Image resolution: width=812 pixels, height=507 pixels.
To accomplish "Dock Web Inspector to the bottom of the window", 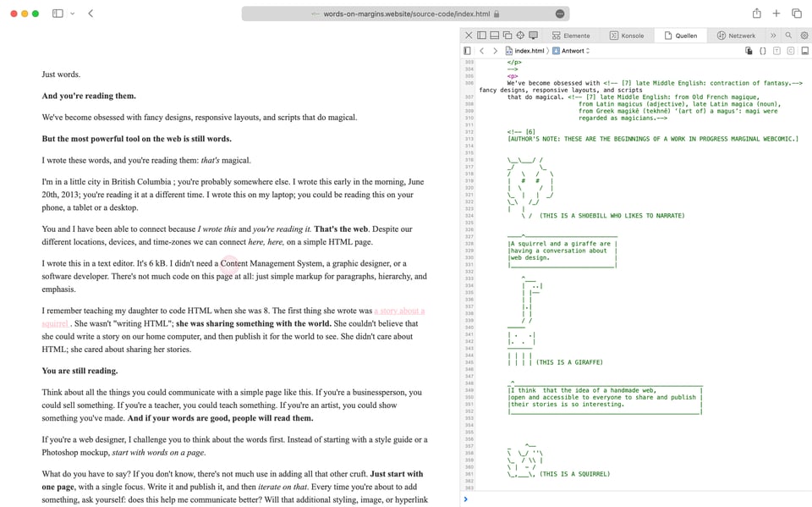I will pyautogui.click(x=495, y=35).
